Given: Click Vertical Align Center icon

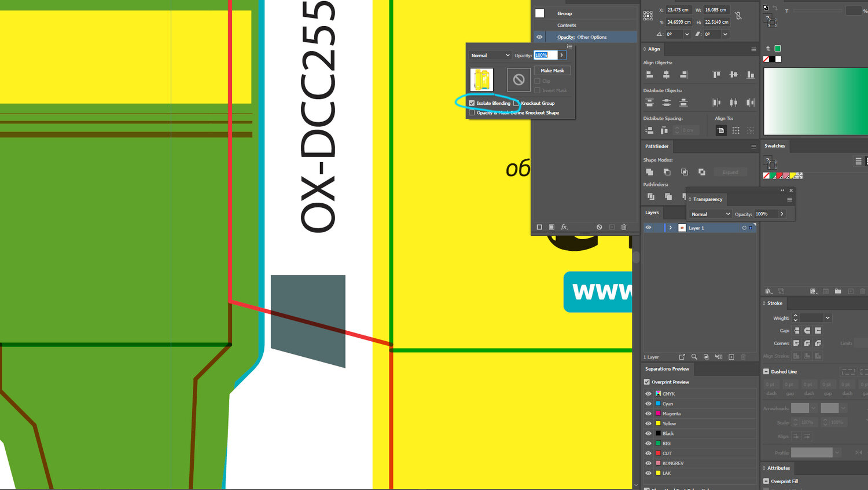Looking at the screenshot, I should click(x=734, y=75).
